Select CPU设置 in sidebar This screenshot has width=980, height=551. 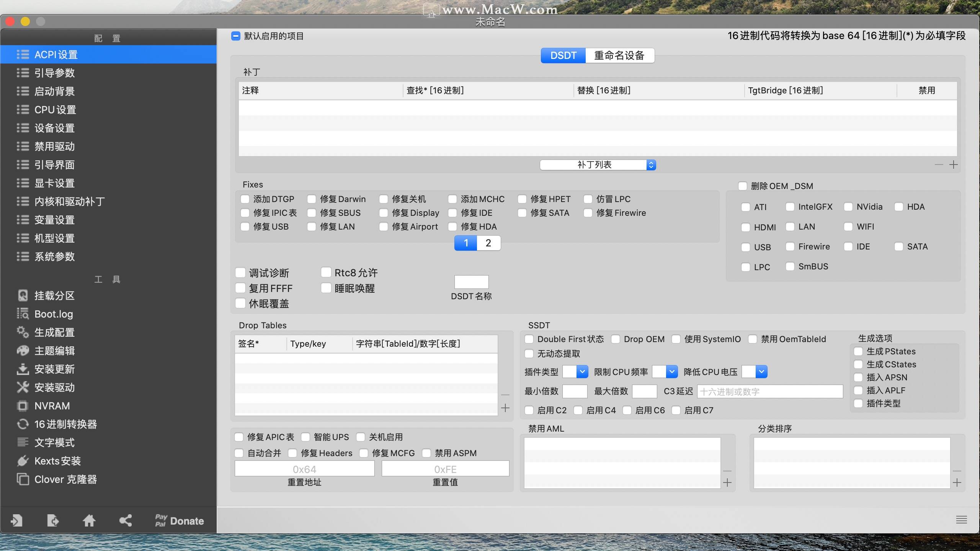tap(108, 109)
